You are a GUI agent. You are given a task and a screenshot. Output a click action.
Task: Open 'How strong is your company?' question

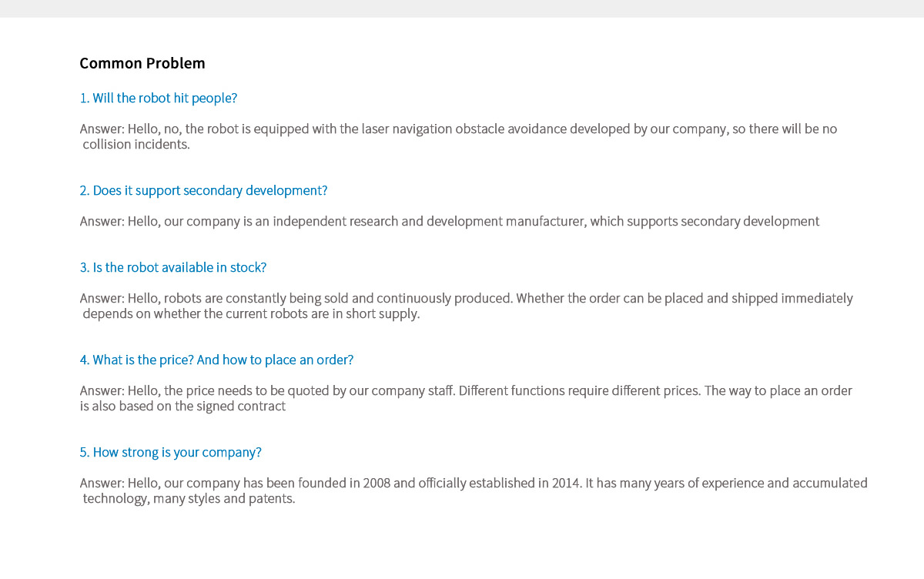[171, 453]
